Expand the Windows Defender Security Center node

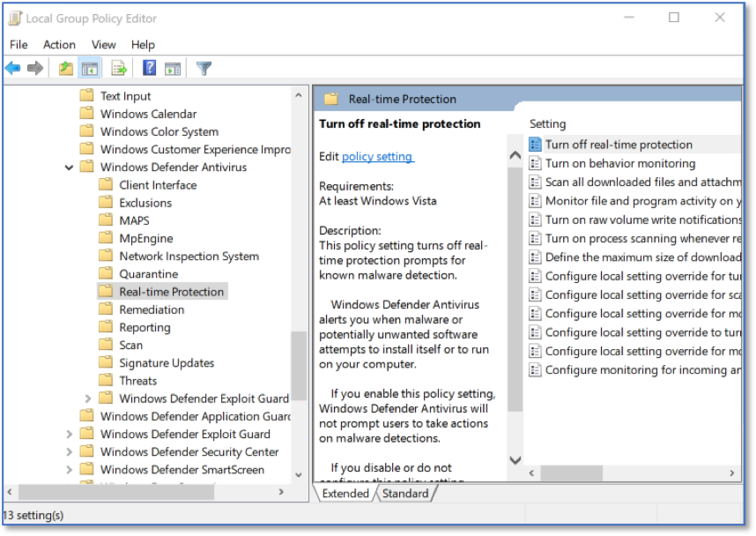pos(70,452)
